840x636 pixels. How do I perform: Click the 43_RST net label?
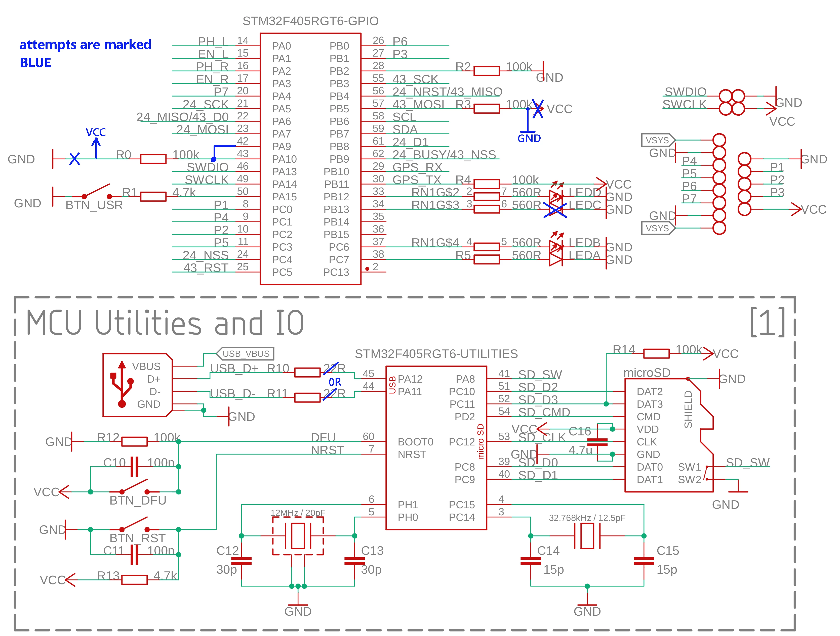point(206,268)
